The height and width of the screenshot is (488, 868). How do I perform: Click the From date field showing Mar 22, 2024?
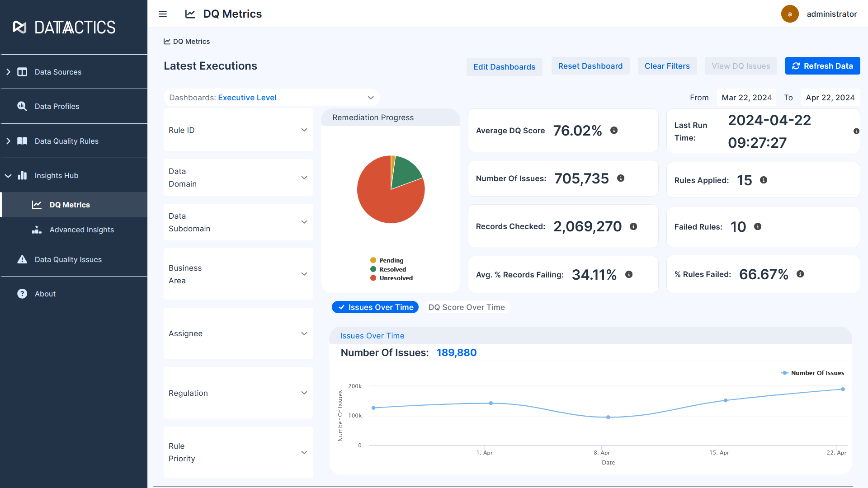click(x=746, y=98)
